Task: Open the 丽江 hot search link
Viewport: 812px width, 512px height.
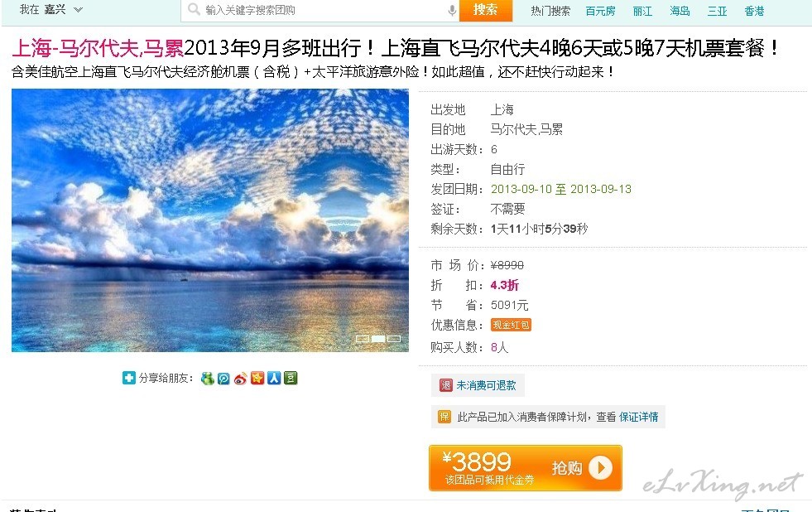Action: [642, 11]
